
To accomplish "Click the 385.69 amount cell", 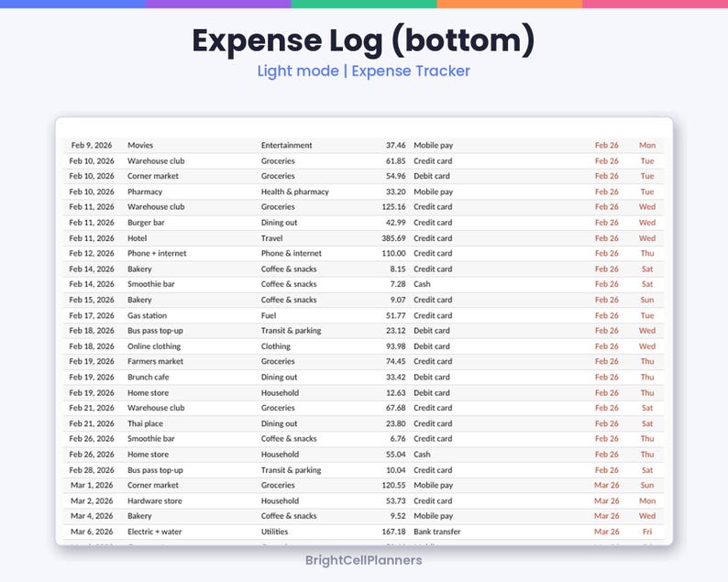I will 393,238.
